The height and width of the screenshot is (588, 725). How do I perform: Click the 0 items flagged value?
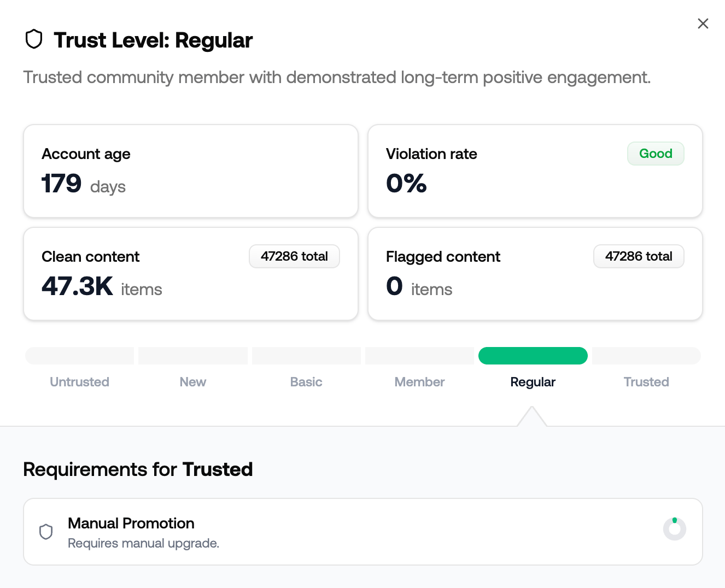point(419,287)
